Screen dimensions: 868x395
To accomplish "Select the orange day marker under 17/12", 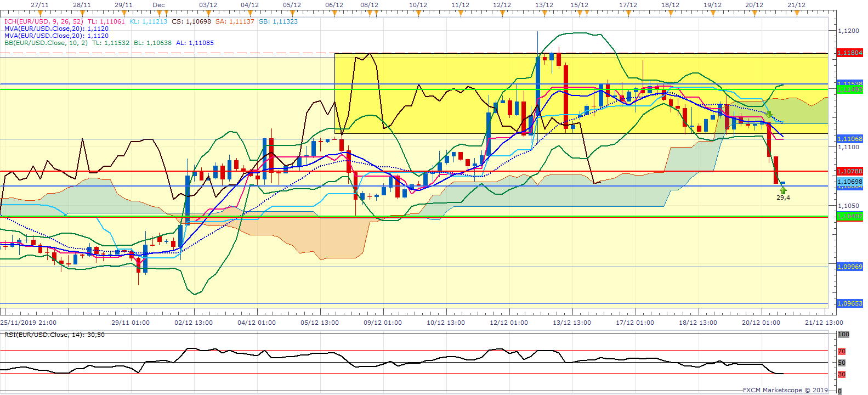I will pos(628,12).
